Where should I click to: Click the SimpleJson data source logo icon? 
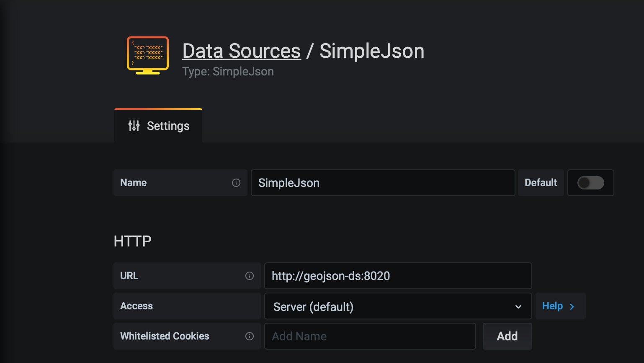tap(148, 55)
